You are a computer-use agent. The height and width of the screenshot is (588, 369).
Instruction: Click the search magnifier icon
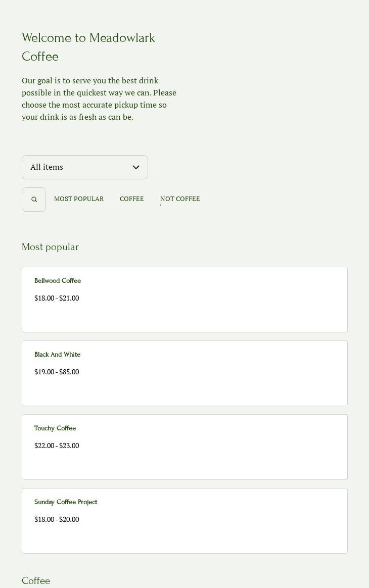click(x=34, y=200)
